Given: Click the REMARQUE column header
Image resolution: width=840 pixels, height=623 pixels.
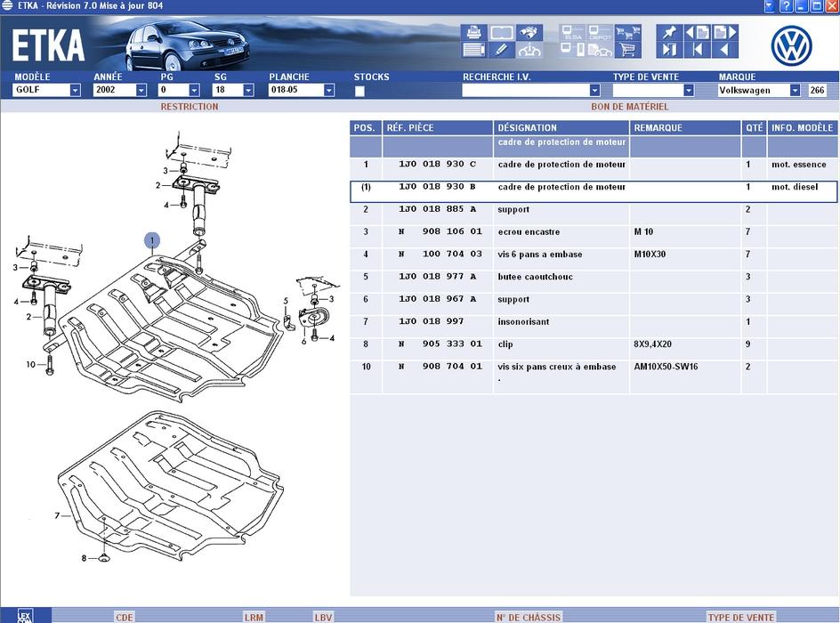Looking at the screenshot, I should pyautogui.click(x=684, y=128).
